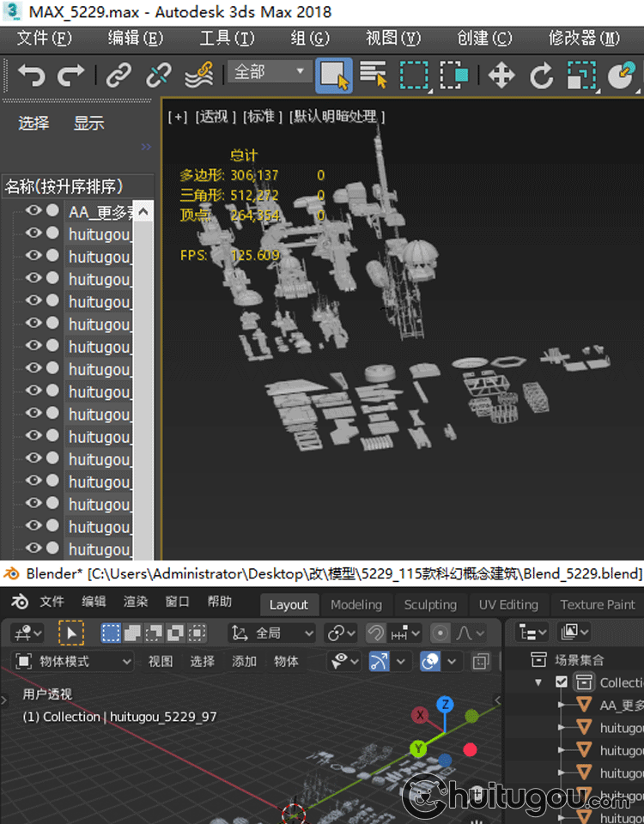The height and width of the screenshot is (824, 644).
Task: Click the [标准] viewport standard label
Action: point(263,117)
